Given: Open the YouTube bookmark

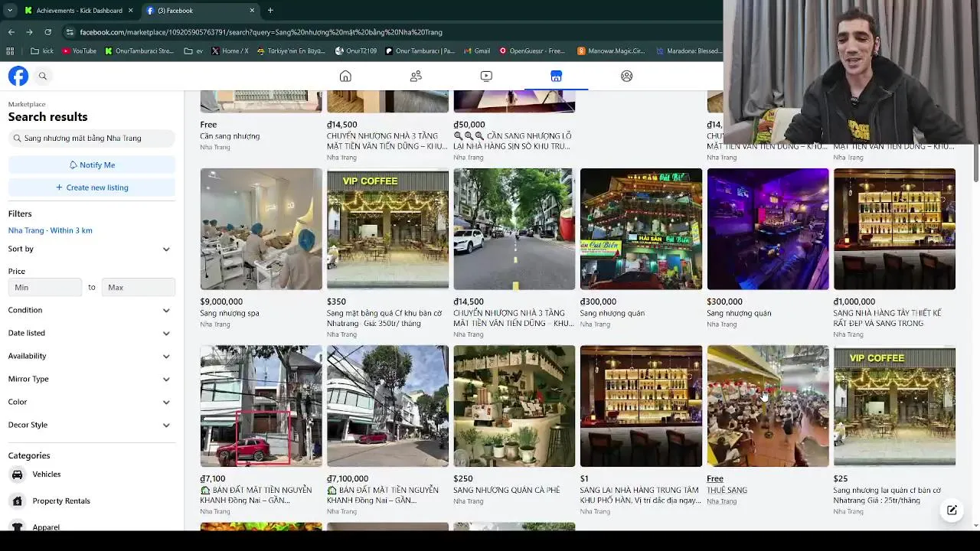Looking at the screenshot, I should 79,51.
